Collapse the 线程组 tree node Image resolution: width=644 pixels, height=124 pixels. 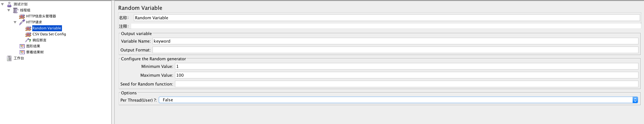pos(9,10)
